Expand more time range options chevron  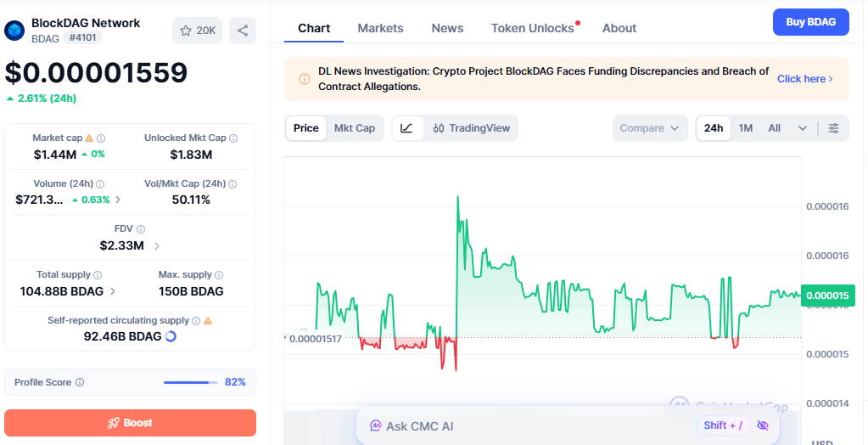pos(803,128)
